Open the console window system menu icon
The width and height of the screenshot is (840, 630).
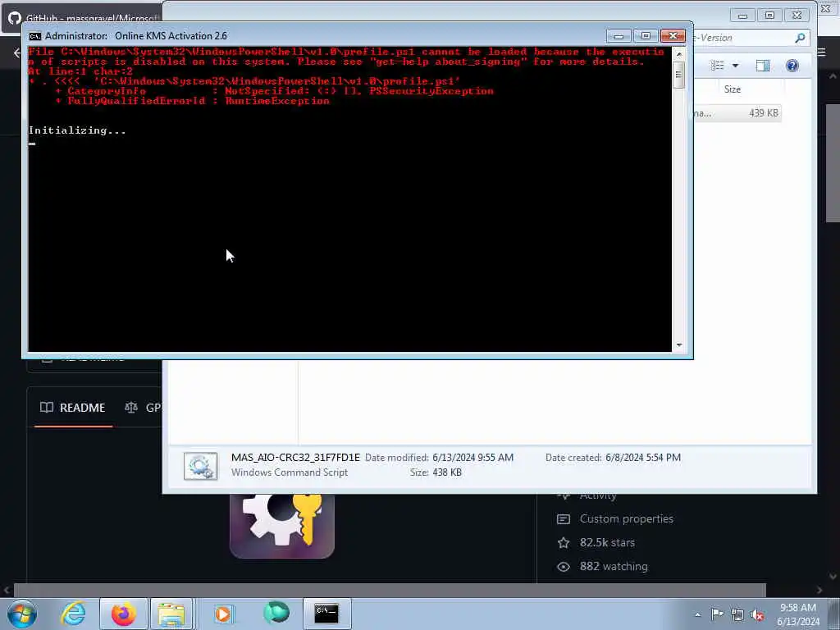[34, 36]
